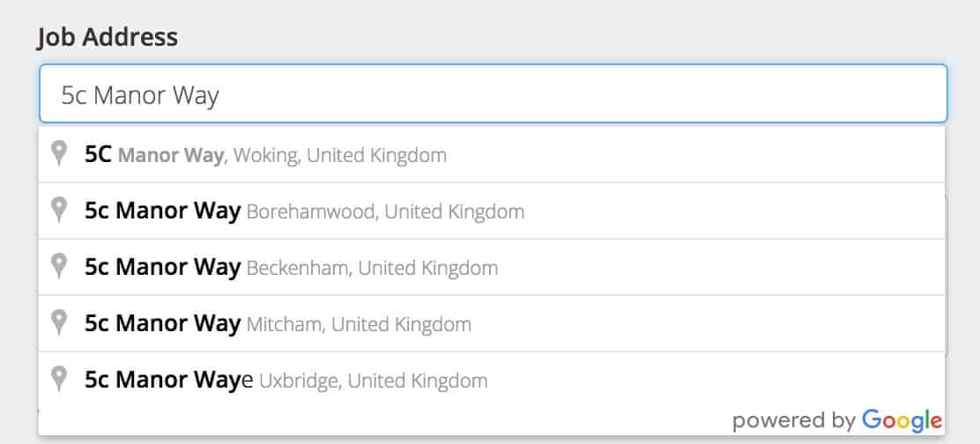Choose the 5c Manor Way Borehamwood suggestion
The image size is (980, 444).
pyautogui.click(x=492, y=211)
